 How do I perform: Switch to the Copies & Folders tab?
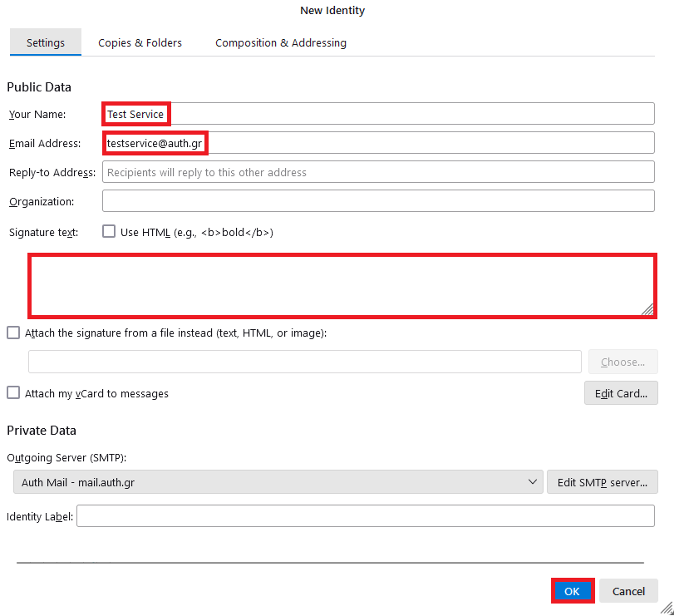140,42
